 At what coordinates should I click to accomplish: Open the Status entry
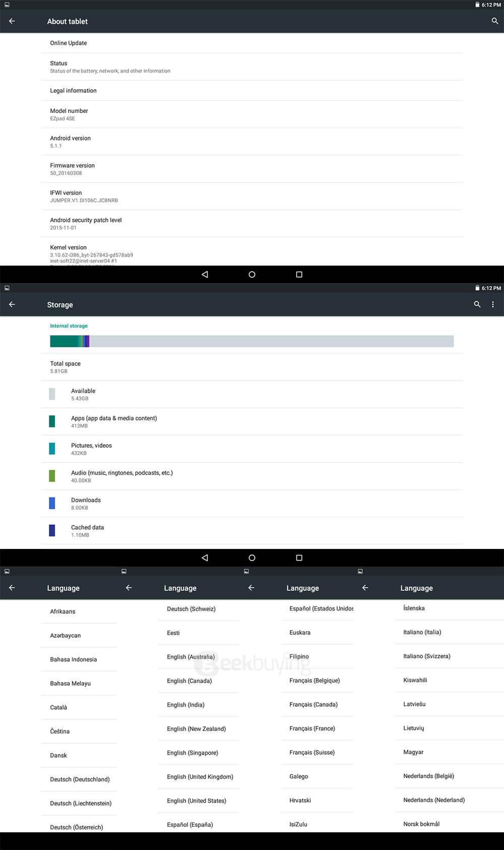(x=109, y=67)
